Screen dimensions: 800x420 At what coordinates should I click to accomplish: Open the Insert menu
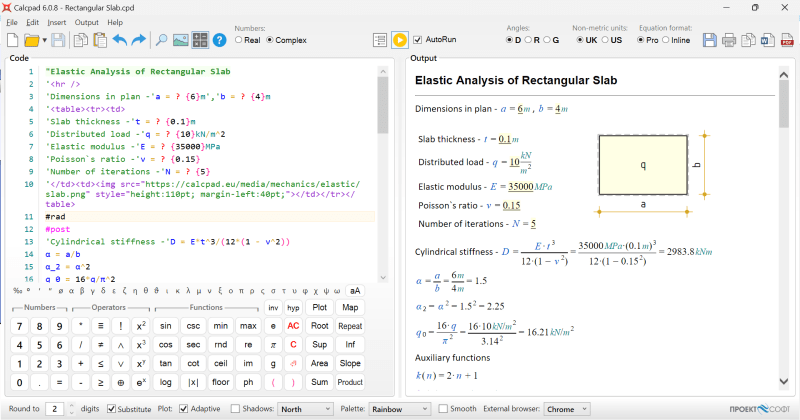[57, 22]
